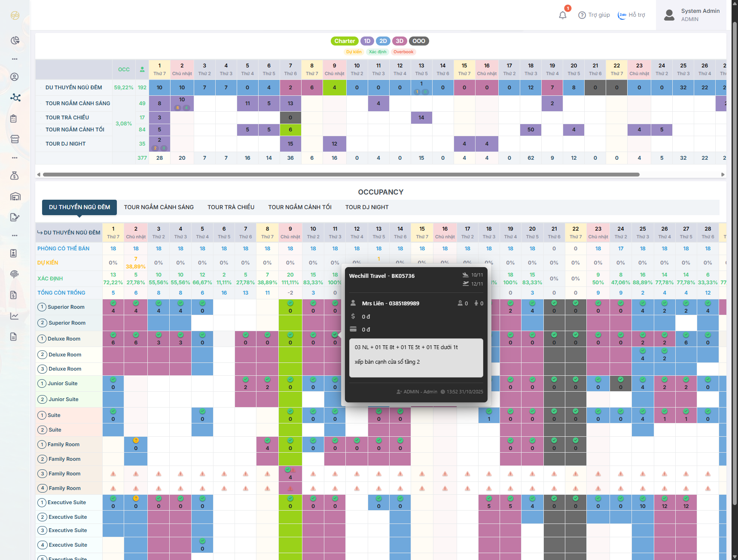This screenshot has width=738, height=560.
Task: Click the horizontal scrollbar right arrow
Action: click(x=723, y=174)
